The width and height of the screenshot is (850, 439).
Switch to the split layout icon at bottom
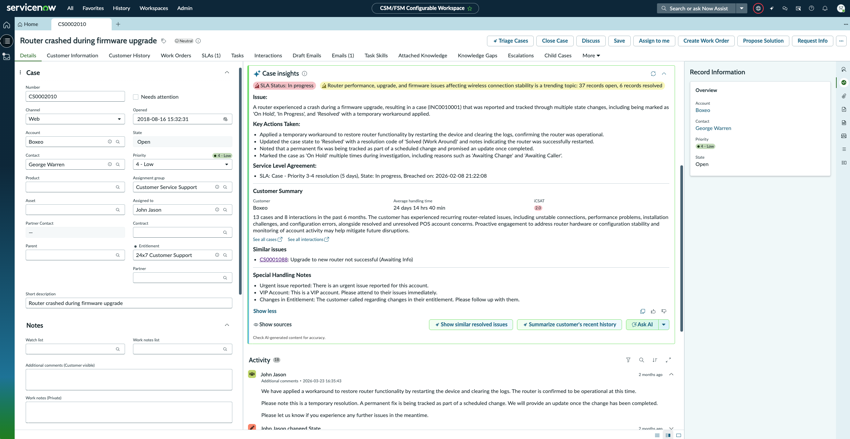point(668,435)
